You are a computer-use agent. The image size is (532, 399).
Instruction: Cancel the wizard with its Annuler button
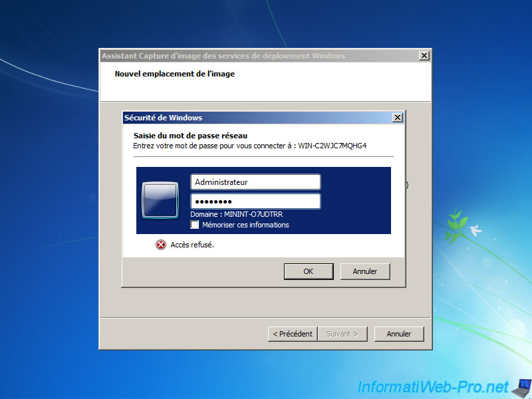tap(399, 334)
